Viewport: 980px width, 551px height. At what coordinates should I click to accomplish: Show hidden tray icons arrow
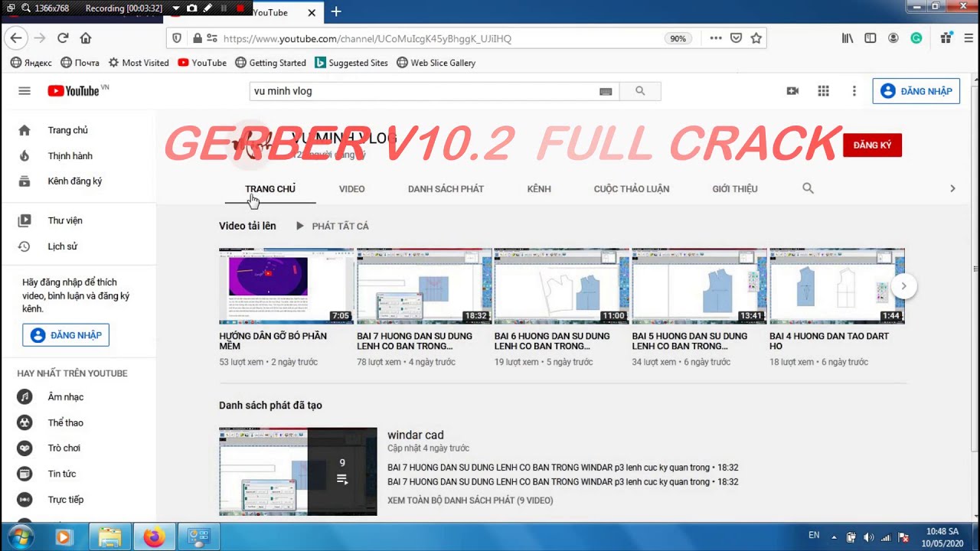pyautogui.click(x=834, y=537)
